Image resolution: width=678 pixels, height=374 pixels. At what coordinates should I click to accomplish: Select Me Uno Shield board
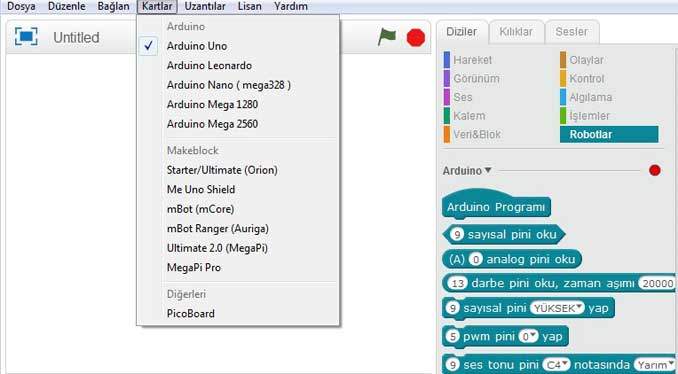coord(238,189)
